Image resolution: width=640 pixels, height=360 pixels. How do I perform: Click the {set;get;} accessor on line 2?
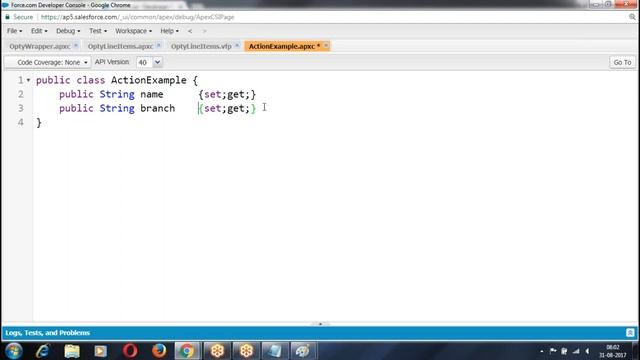(227, 94)
